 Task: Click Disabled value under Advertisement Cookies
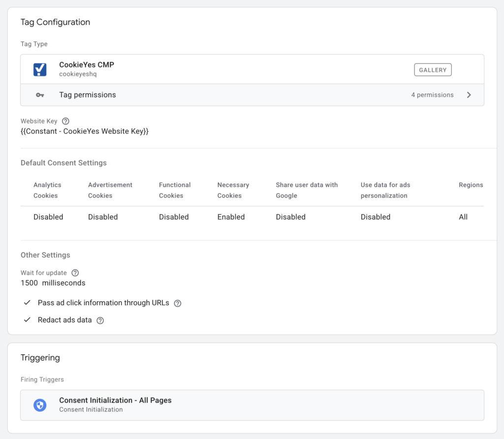pyautogui.click(x=103, y=217)
